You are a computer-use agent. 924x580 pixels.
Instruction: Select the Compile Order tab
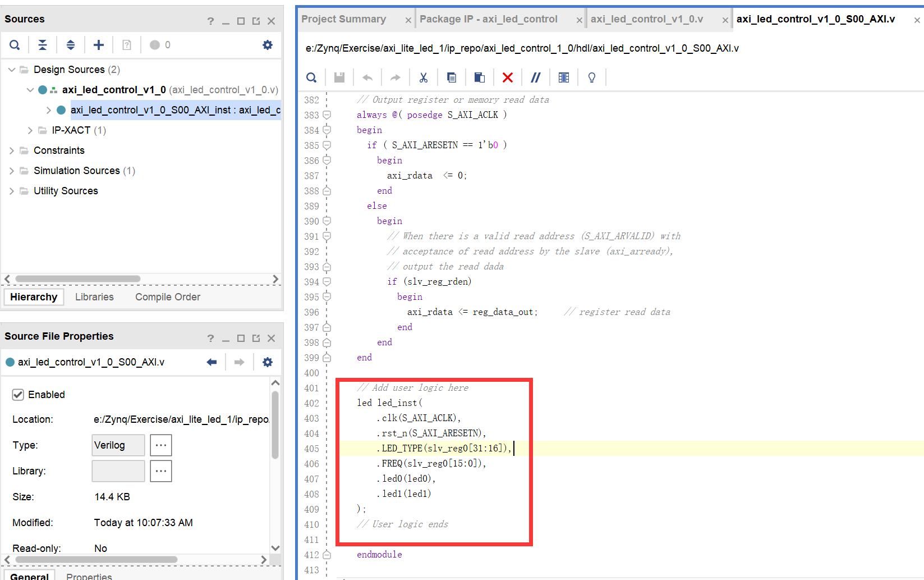(x=168, y=297)
